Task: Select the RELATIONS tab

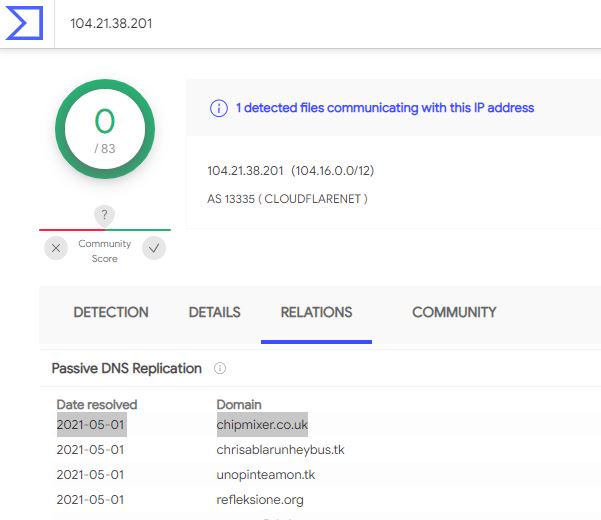Action: [x=316, y=312]
